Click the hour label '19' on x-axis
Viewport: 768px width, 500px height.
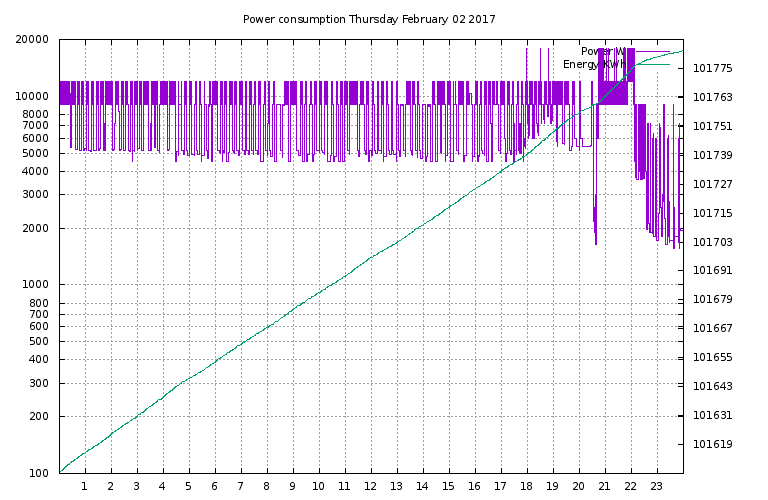click(x=552, y=486)
